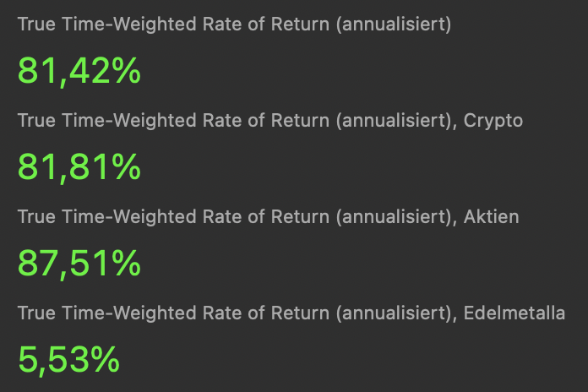This screenshot has width=588, height=392.
Task: Click the word "Crypto" in the heading
Action: coord(493,121)
